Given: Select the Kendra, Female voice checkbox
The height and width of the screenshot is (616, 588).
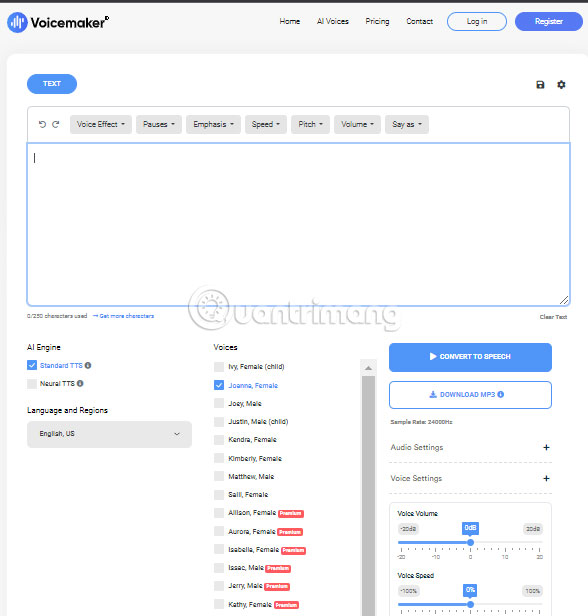Looking at the screenshot, I should pyautogui.click(x=219, y=440).
